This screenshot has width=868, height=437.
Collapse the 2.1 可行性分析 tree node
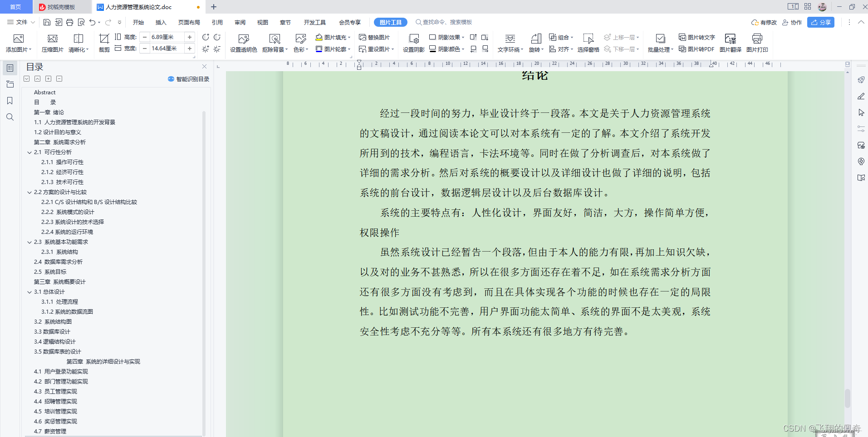[x=29, y=152]
